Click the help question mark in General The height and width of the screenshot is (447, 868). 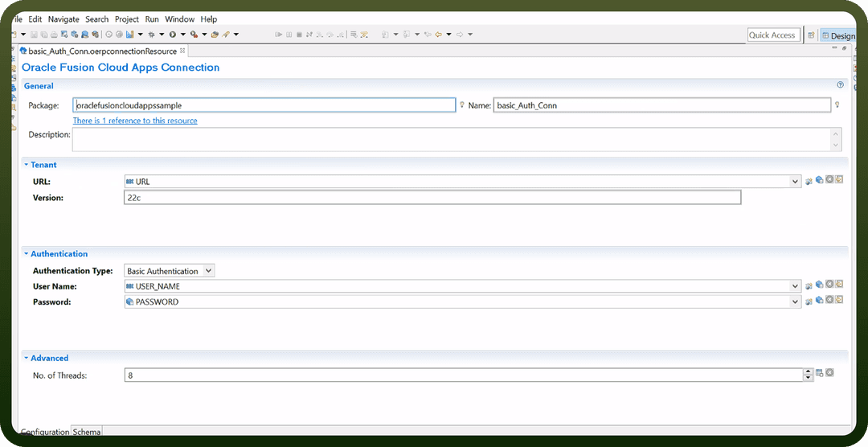841,85
